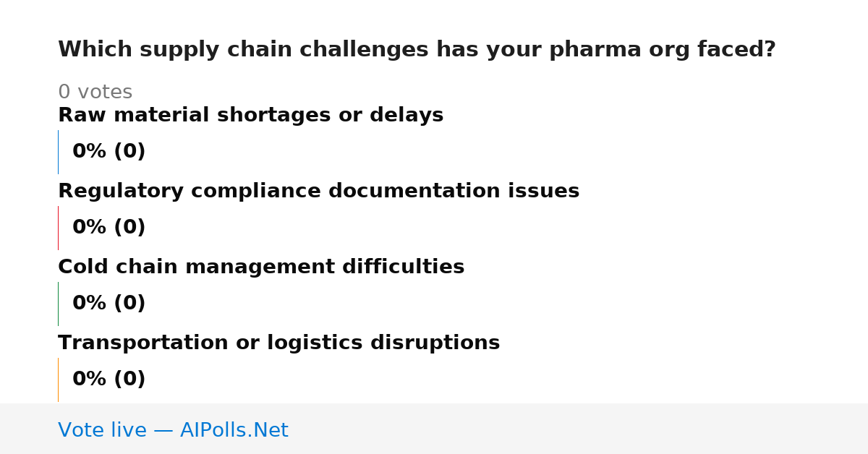Click the red result bar for regulatory compliance
This screenshot has height=454, width=868.
[58, 228]
